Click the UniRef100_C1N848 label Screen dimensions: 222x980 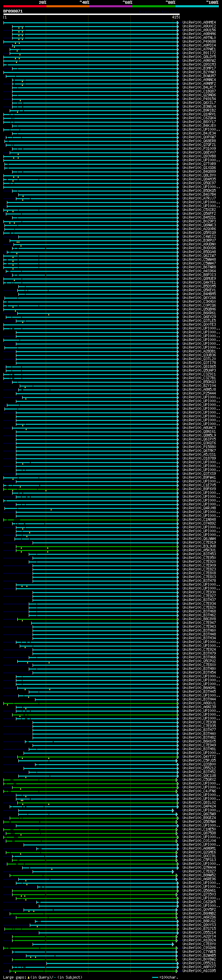(199, 520)
